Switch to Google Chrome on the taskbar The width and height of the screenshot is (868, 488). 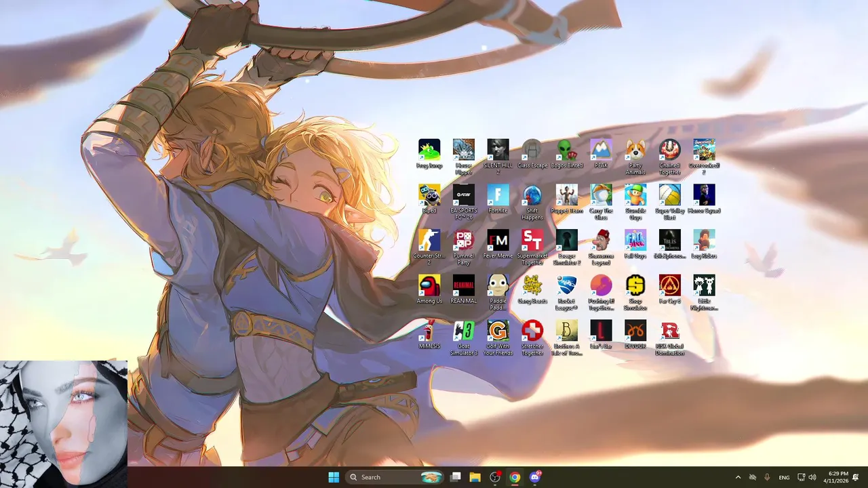pyautogui.click(x=515, y=477)
